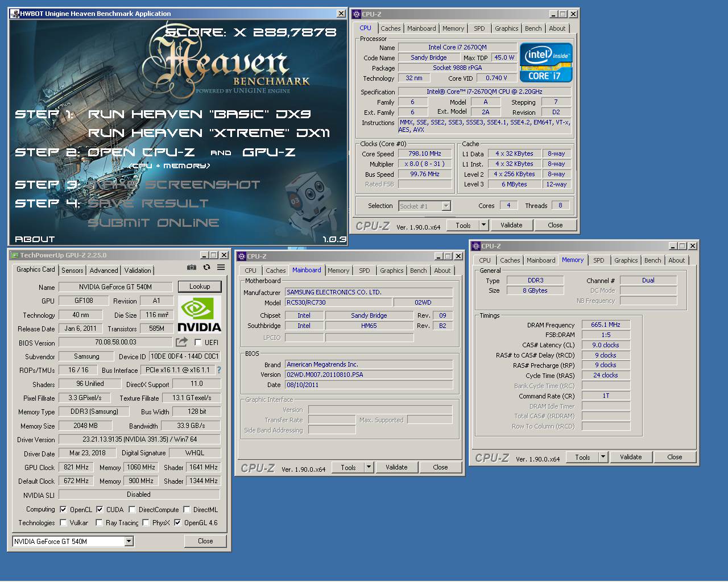Toggle the PhysX checkbox
The image size is (728, 582).
pyautogui.click(x=146, y=522)
